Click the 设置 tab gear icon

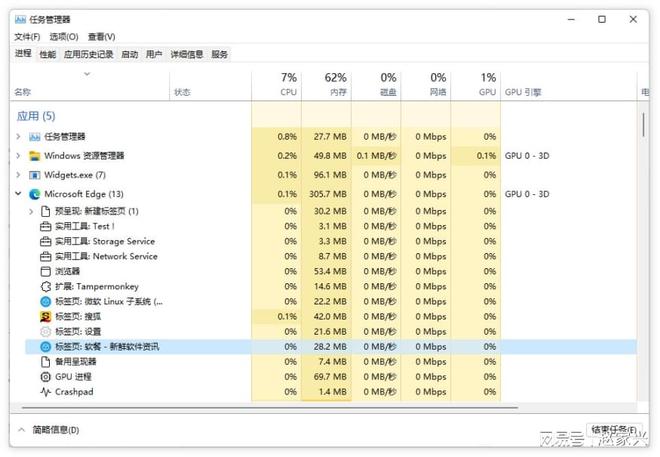[45, 332]
